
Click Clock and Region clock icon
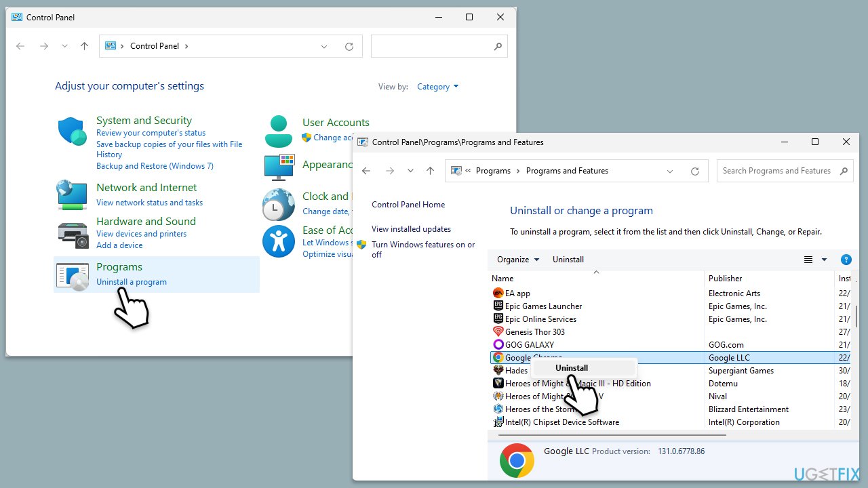[279, 205]
